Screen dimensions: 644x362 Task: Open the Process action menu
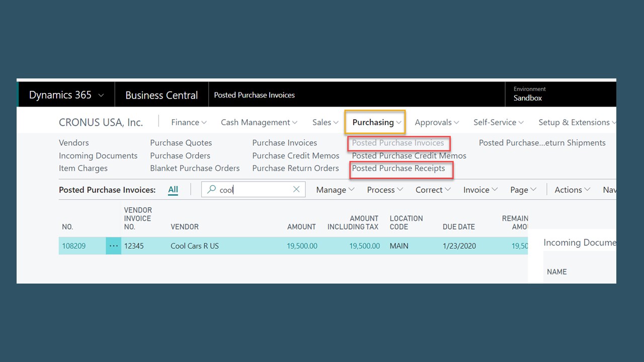[x=385, y=190]
